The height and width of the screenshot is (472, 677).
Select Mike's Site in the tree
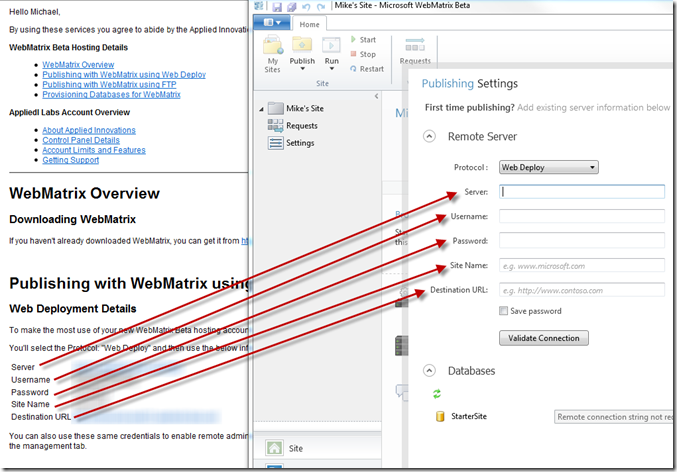coord(305,108)
